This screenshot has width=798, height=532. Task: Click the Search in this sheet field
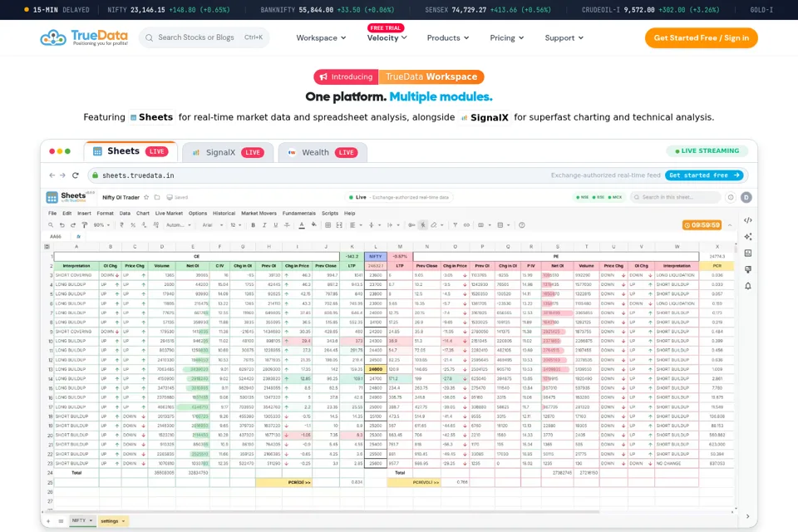point(675,198)
